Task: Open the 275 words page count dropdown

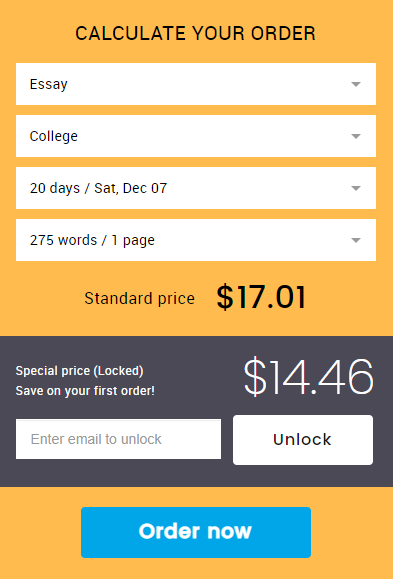Action: (x=196, y=240)
